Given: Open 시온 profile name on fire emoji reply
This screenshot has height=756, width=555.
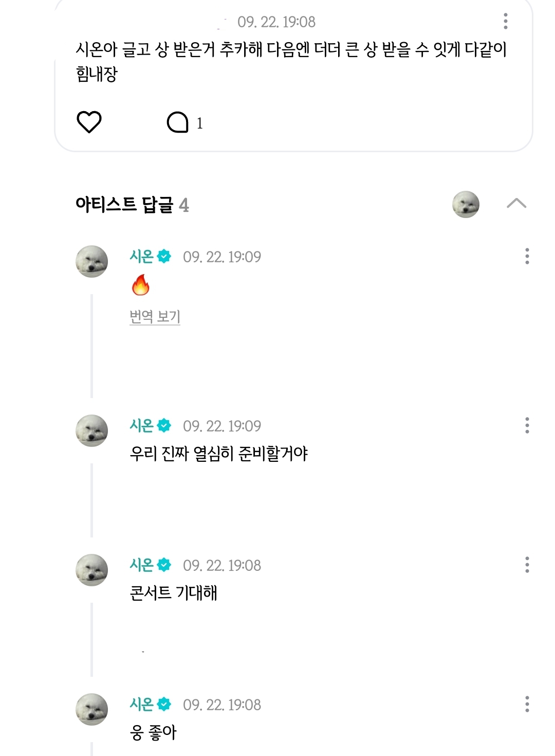Looking at the screenshot, I should [142, 256].
